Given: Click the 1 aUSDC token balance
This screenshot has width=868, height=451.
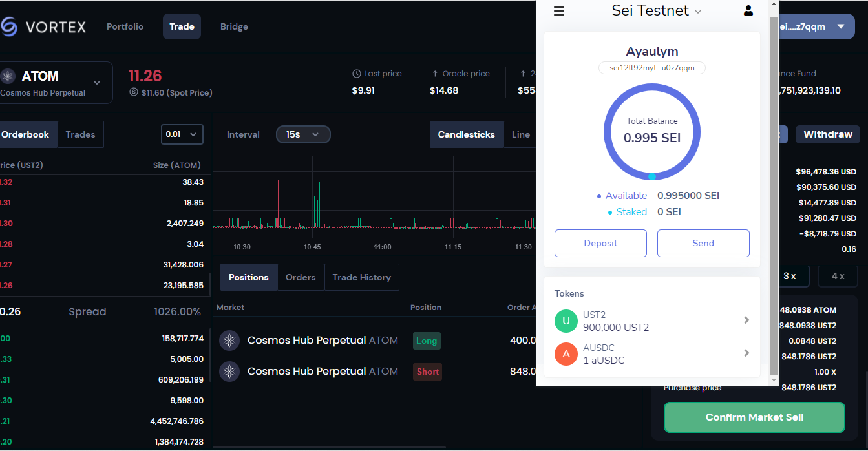Looking at the screenshot, I should click(x=604, y=361).
